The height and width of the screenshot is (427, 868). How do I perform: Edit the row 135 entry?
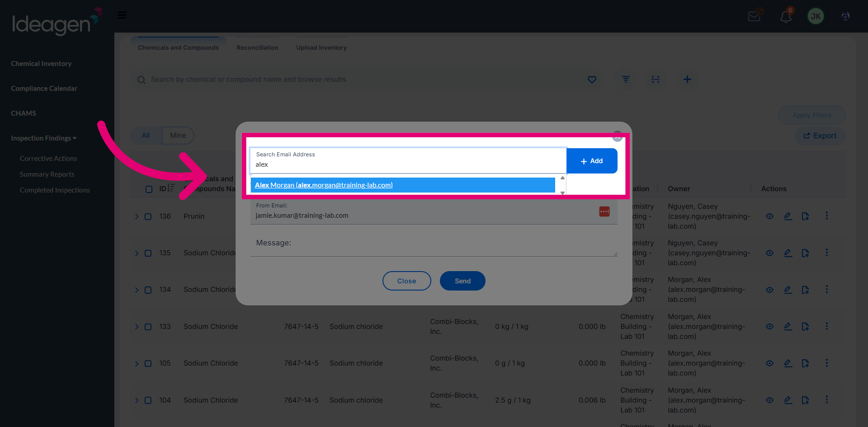(788, 253)
